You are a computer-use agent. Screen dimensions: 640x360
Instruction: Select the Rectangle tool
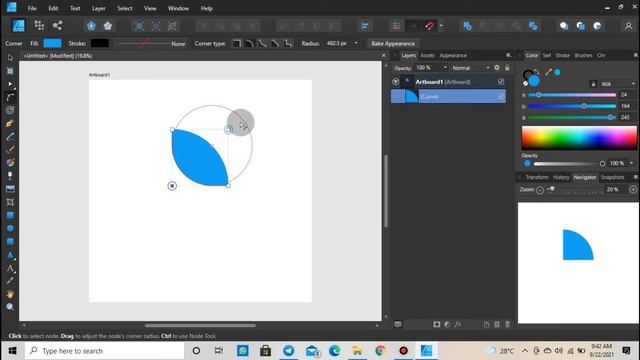(10, 215)
